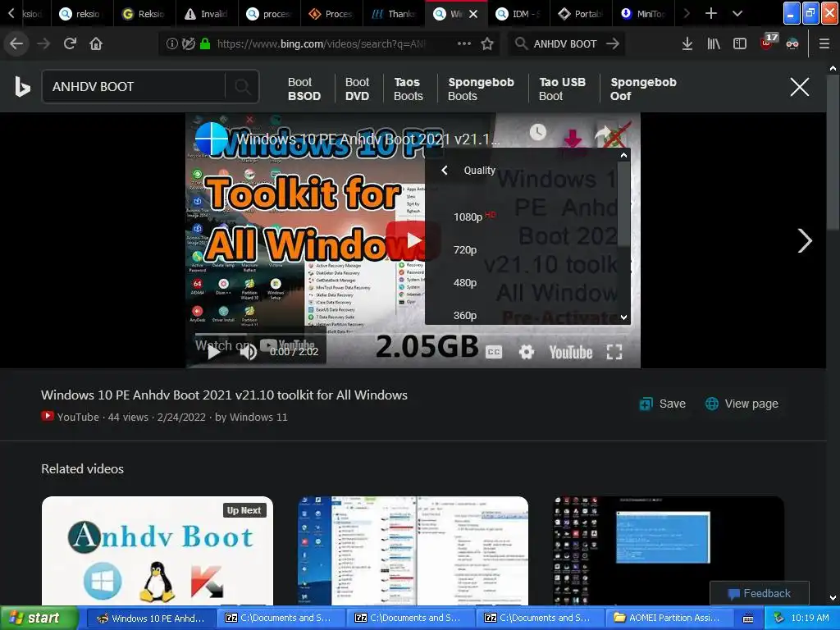Open the list all tabs dropdown

[737, 13]
